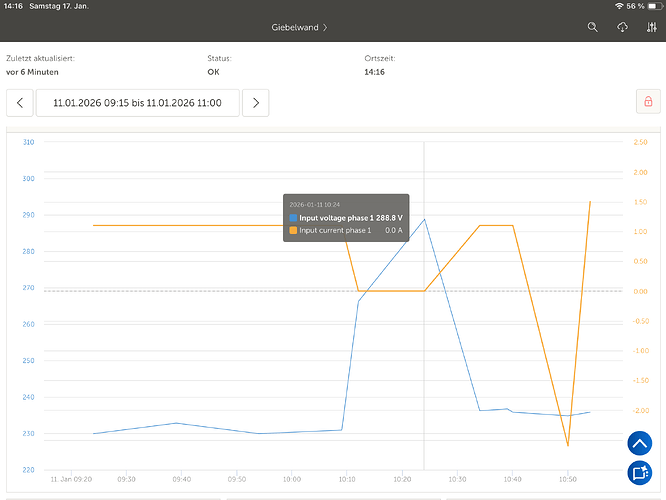Click the 10:50 label on the time axis
Image resolution: width=666 pixels, height=500 pixels.
coord(567,479)
